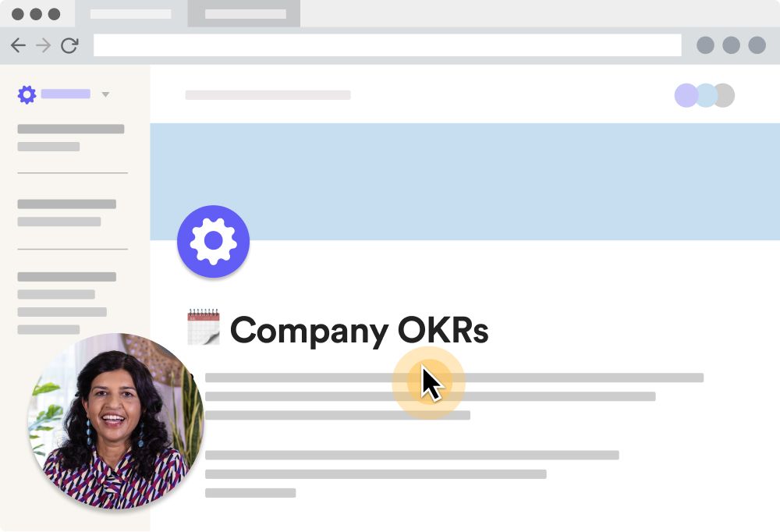Viewport: 780px width, 532px height.
Task: Click the browser back arrow
Action: pyautogui.click(x=19, y=45)
